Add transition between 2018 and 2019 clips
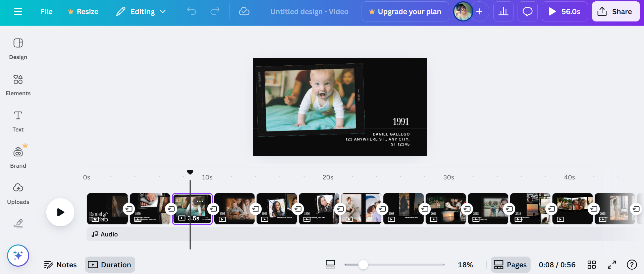Viewport: 644px width, 274px height. pyautogui.click(x=509, y=209)
